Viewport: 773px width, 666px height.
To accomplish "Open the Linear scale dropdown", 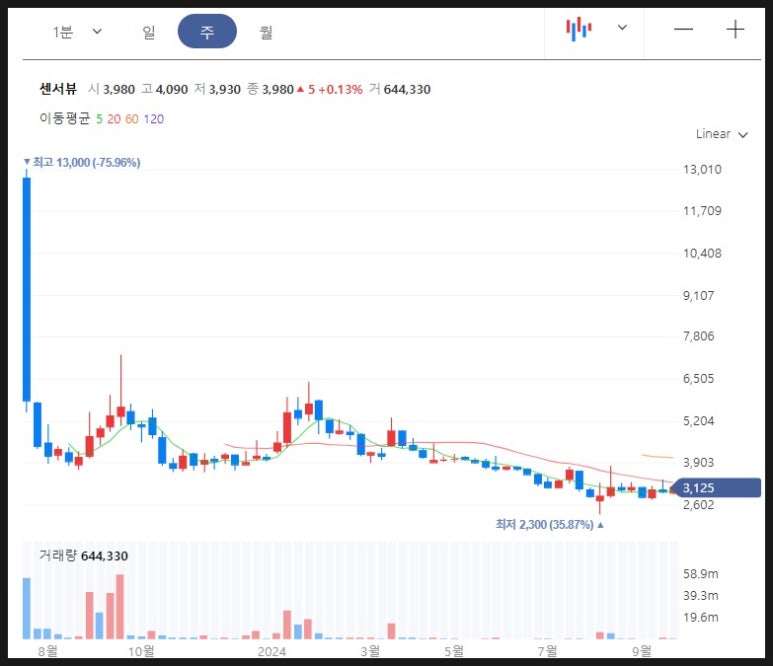I will click(722, 134).
